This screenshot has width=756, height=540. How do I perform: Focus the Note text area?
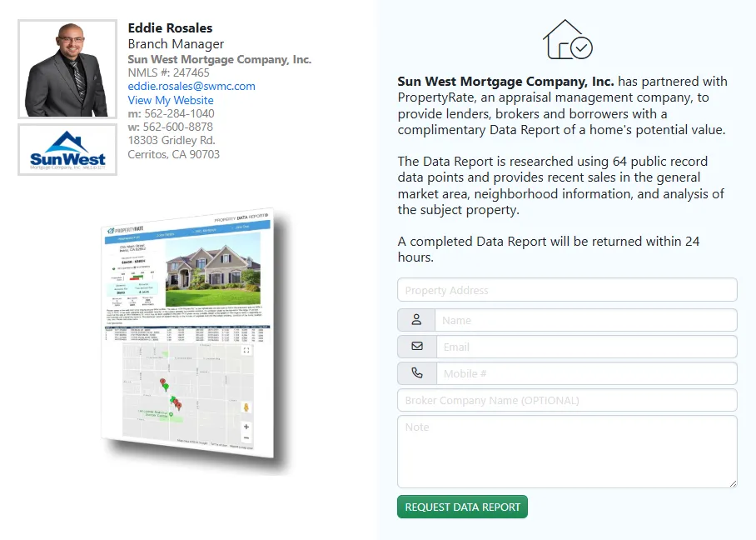(x=567, y=452)
